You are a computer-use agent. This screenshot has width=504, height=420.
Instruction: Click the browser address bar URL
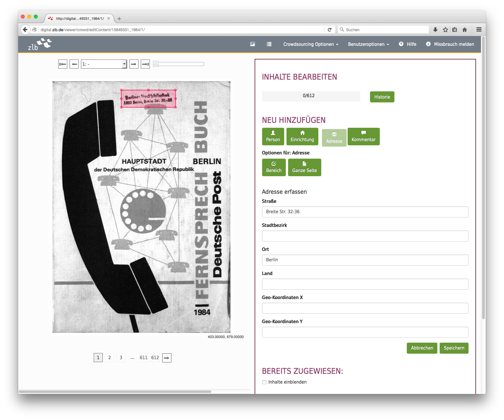tap(93, 30)
